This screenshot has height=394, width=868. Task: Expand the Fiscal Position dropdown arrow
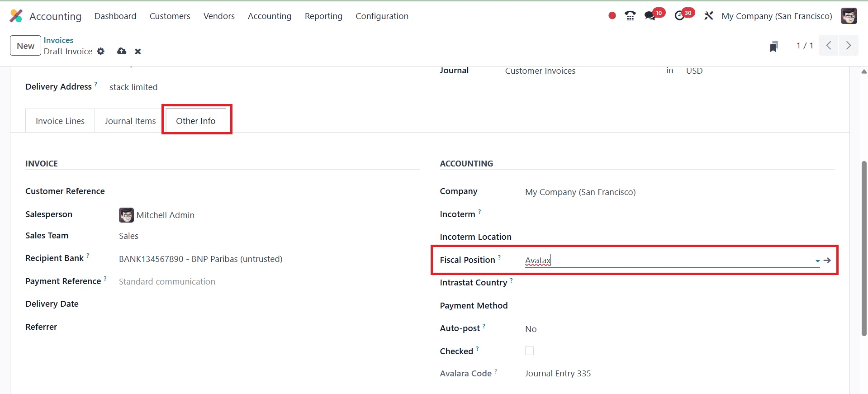coord(817,261)
